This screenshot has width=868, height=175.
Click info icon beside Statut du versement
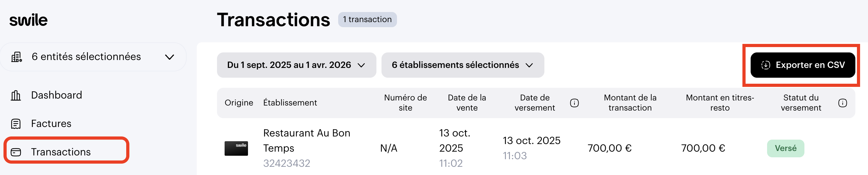point(842,103)
